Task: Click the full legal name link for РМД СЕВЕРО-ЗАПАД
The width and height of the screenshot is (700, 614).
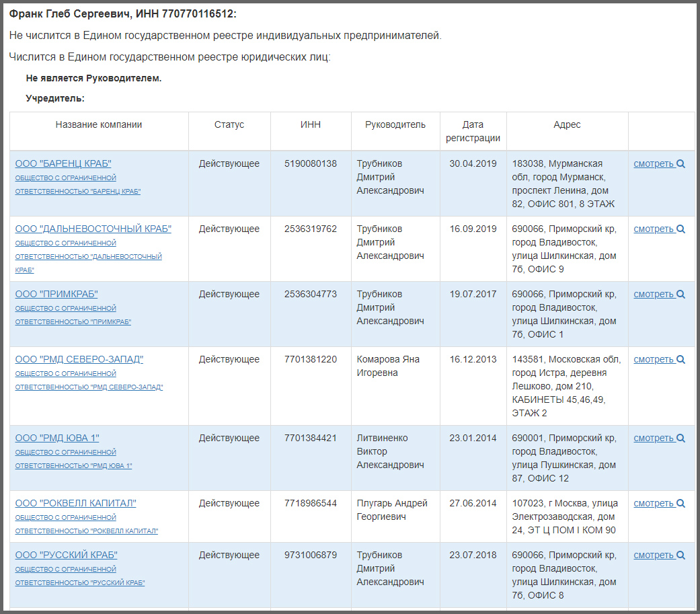Action: click(x=89, y=380)
